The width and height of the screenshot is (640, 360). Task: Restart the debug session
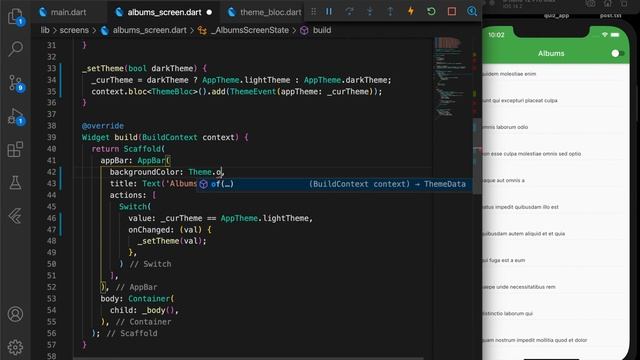click(431, 11)
